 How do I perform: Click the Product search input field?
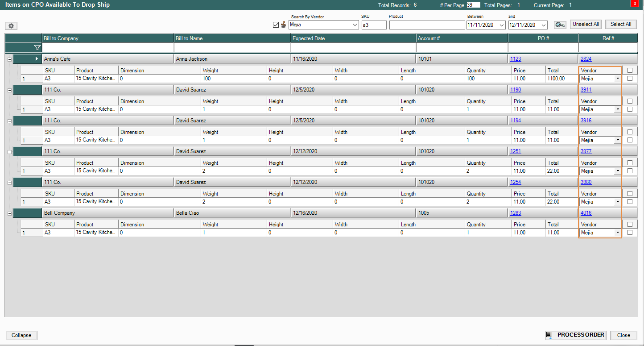point(427,25)
